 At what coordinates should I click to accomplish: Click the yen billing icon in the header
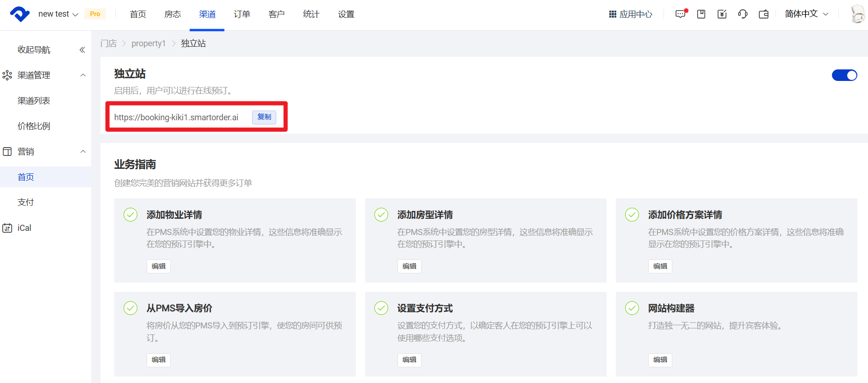pyautogui.click(x=722, y=14)
